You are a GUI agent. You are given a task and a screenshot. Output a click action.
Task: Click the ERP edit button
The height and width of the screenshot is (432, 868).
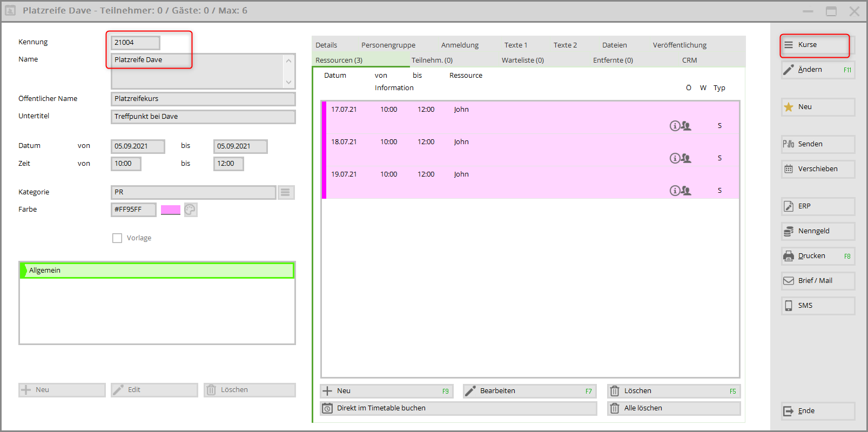[x=818, y=206]
